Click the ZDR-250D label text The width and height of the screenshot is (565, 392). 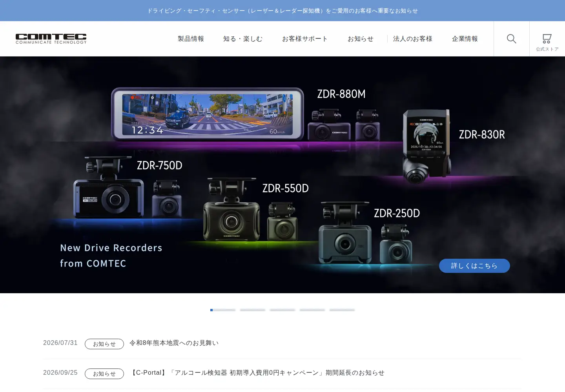coord(397,213)
